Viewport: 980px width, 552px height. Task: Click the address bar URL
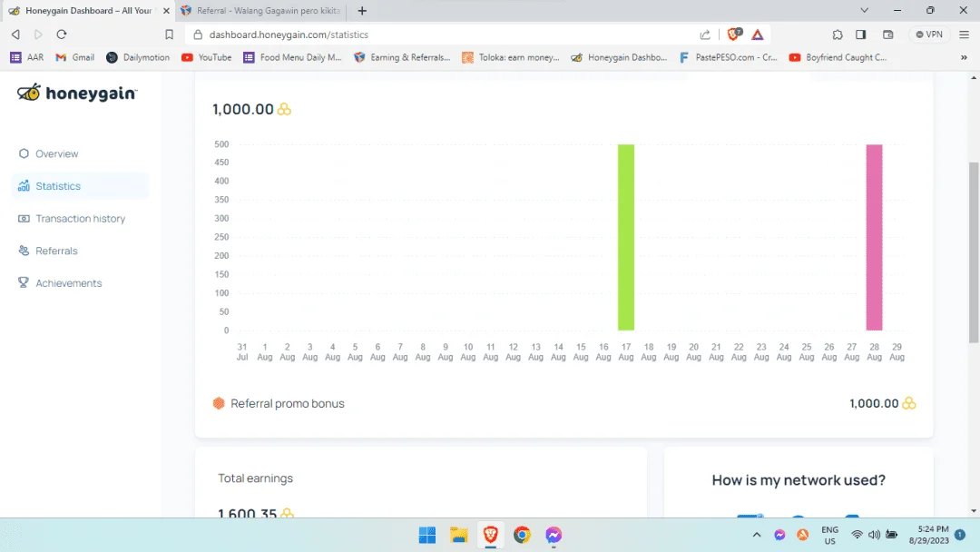tap(289, 35)
